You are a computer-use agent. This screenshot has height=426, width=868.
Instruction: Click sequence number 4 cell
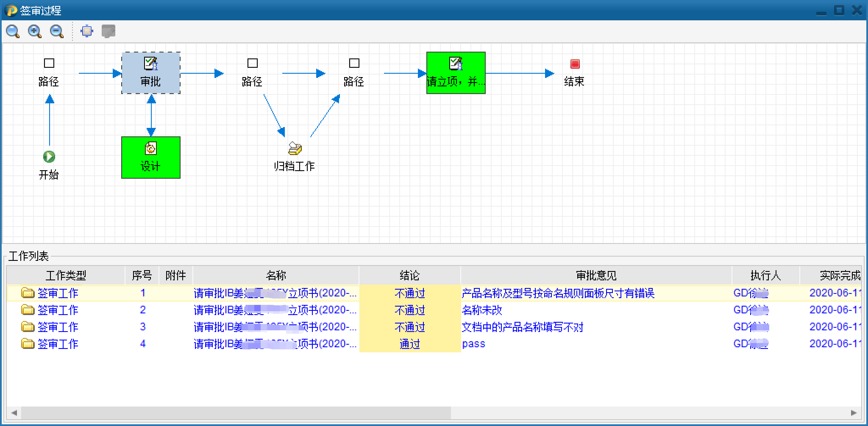(143, 344)
